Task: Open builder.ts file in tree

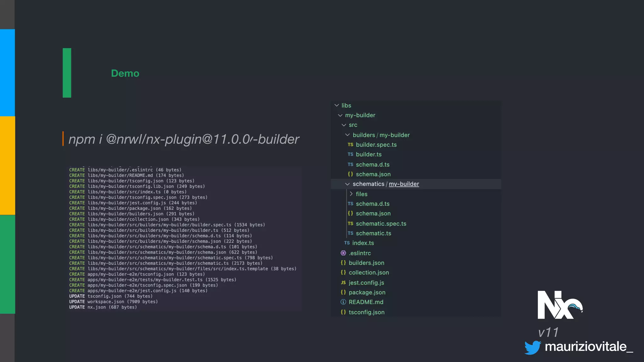Action: pyautogui.click(x=369, y=154)
